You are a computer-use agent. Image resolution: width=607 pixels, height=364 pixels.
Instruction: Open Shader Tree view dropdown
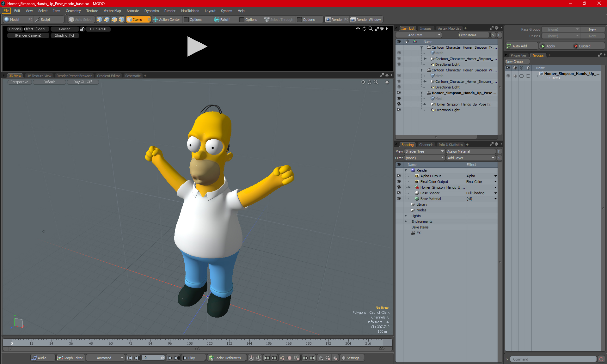tap(425, 151)
